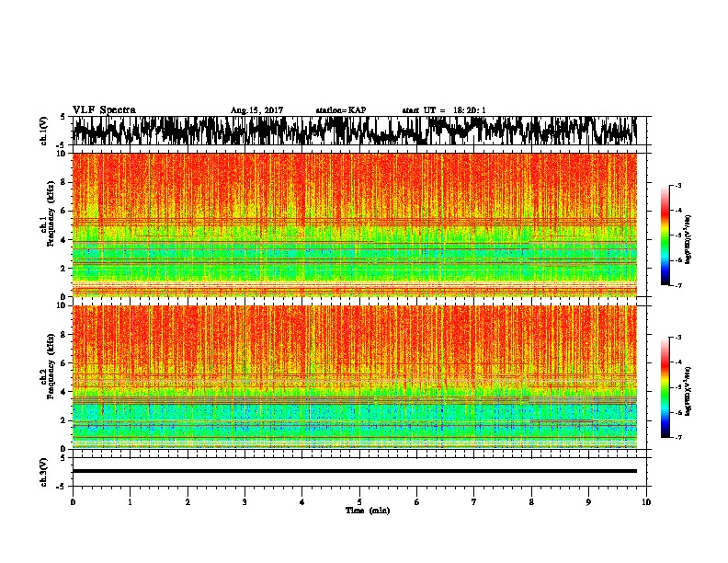Viewport: 728px width, 563px height.
Task: Click the "-7" label on ch.2 color bar
Action: [678, 438]
